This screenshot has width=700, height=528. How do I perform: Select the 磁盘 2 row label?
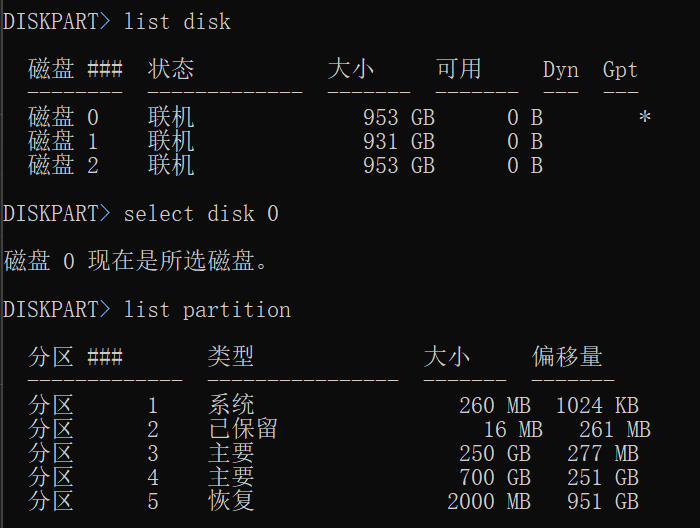click(x=64, y=166)
